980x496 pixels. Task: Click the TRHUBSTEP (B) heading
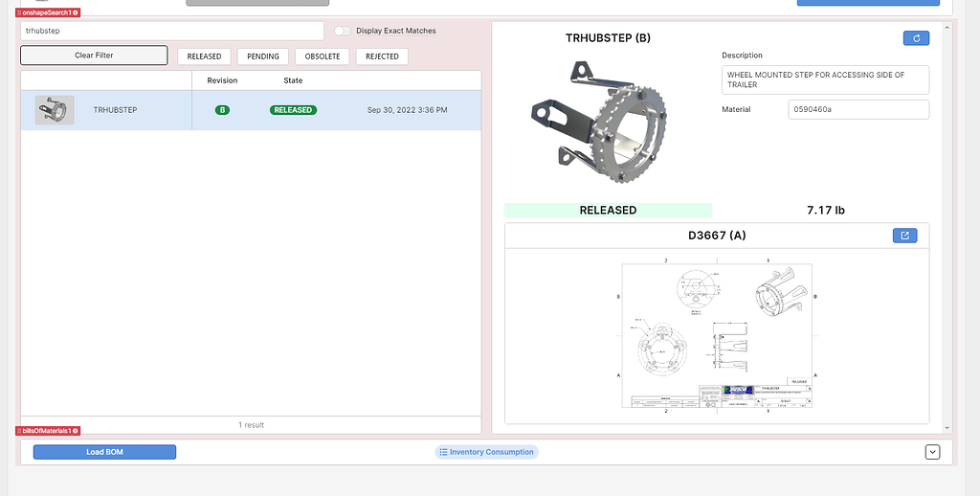(x=608, y=38)
